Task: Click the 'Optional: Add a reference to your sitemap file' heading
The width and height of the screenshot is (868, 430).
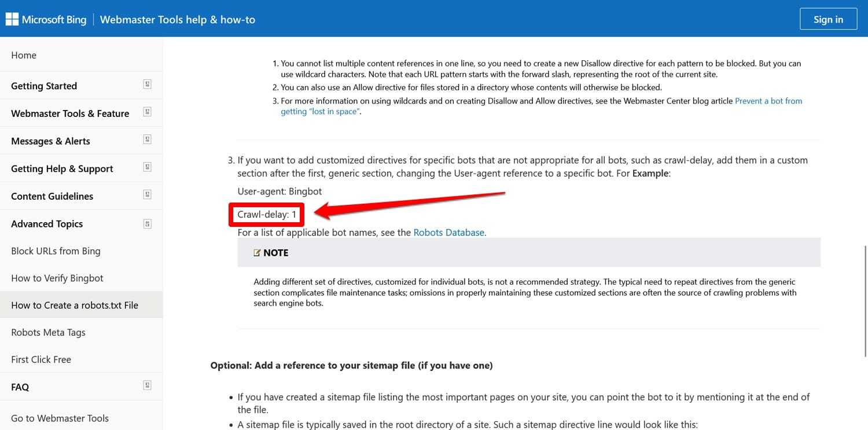Action: [351, 366]
